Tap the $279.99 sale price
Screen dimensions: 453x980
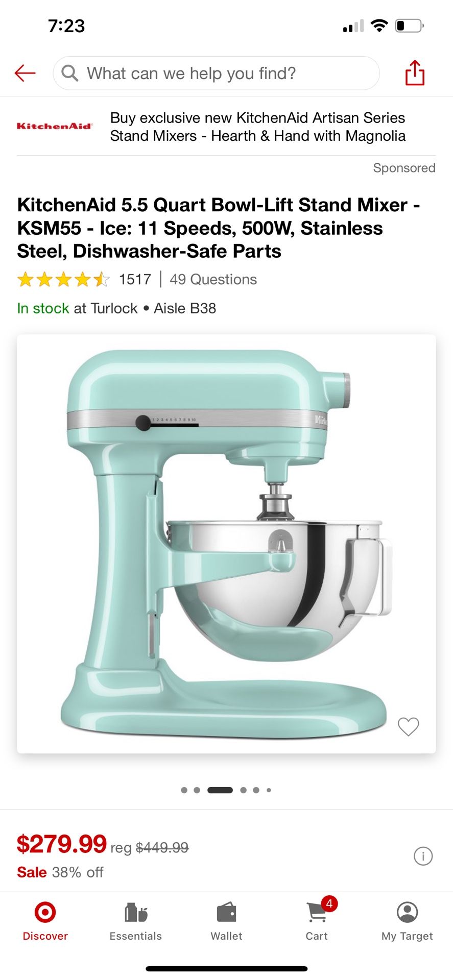(61, 844)
